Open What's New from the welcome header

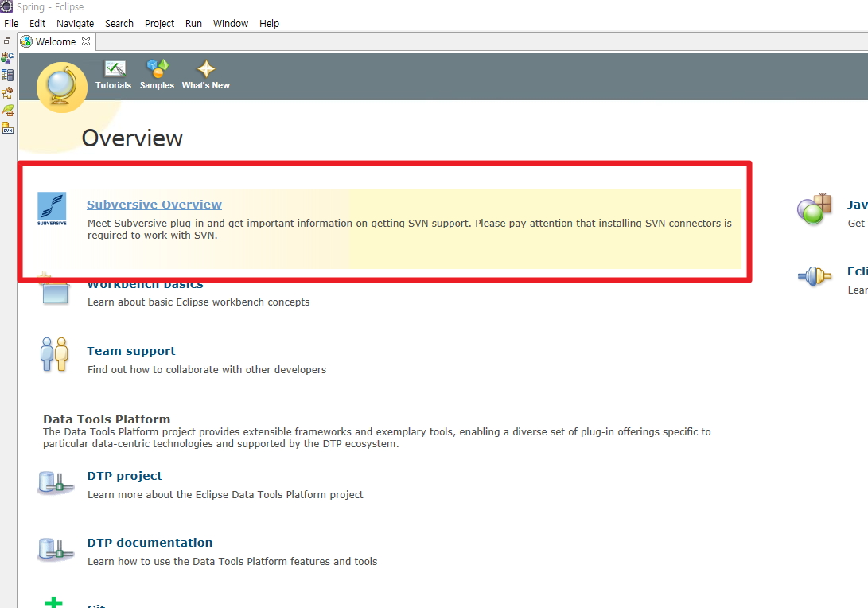(206, 75)
